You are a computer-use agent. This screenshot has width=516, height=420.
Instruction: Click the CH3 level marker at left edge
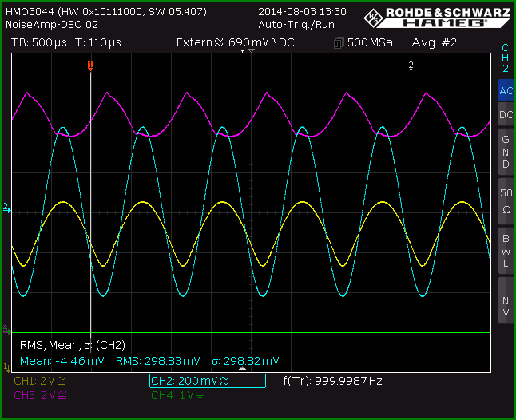click(6, 329)
